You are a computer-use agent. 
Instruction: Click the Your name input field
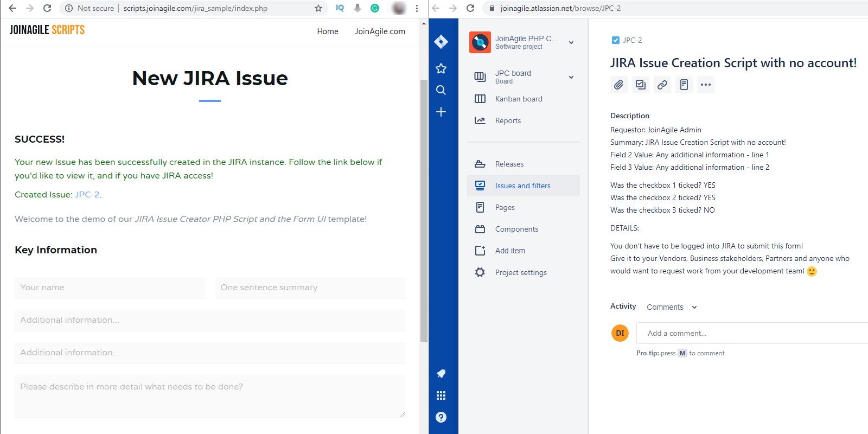[x=110, y=288]
